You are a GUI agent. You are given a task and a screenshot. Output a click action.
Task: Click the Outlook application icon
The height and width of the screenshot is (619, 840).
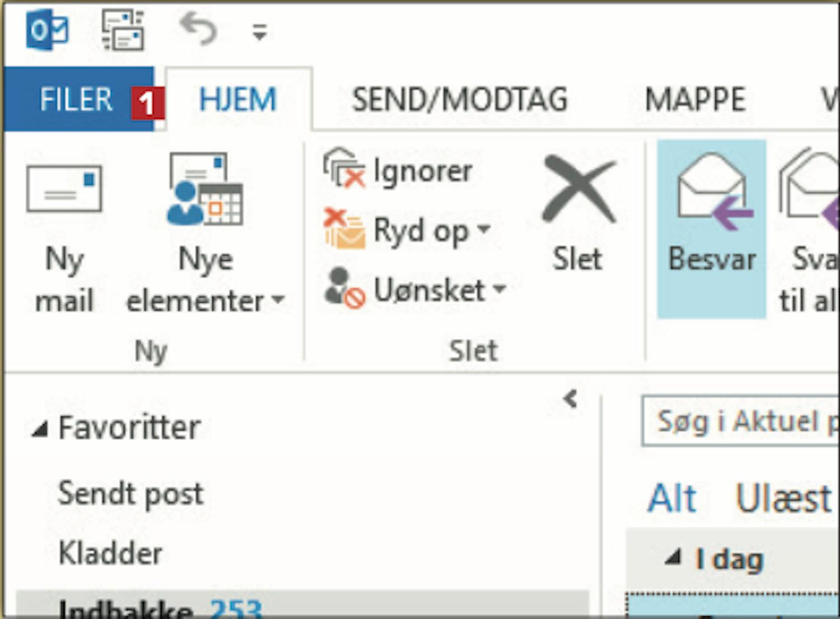[47, 30]
